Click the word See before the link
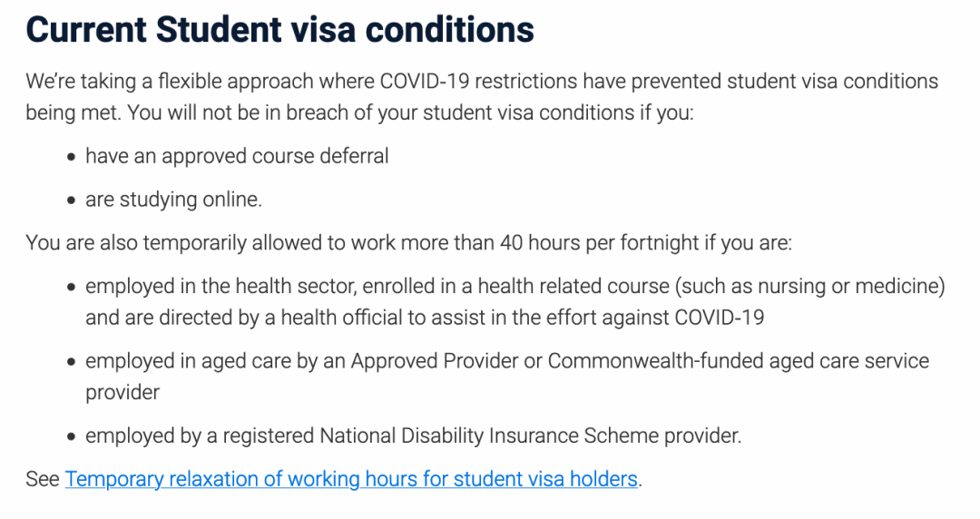The width and height of the screenshot is (980, 519). (43, 479)
